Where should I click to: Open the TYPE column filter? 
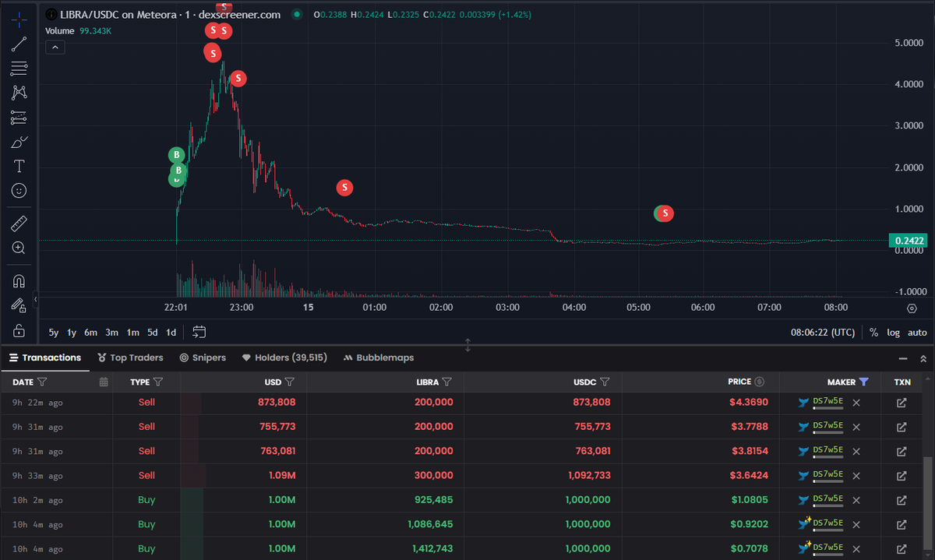pyautogui.click(x=157, y=382)
